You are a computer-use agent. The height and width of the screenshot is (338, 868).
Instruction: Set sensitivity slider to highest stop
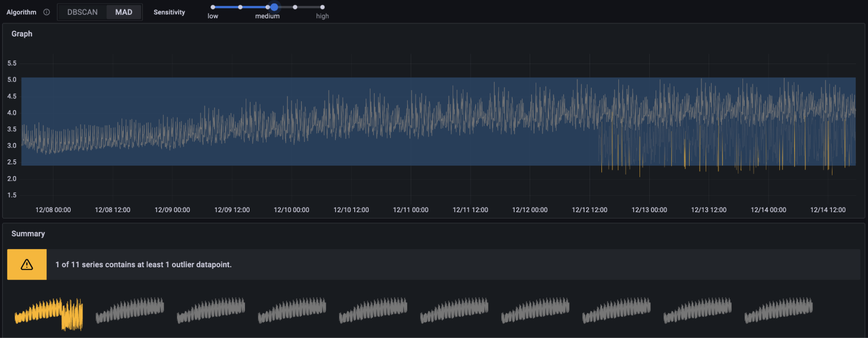point(322,7)
